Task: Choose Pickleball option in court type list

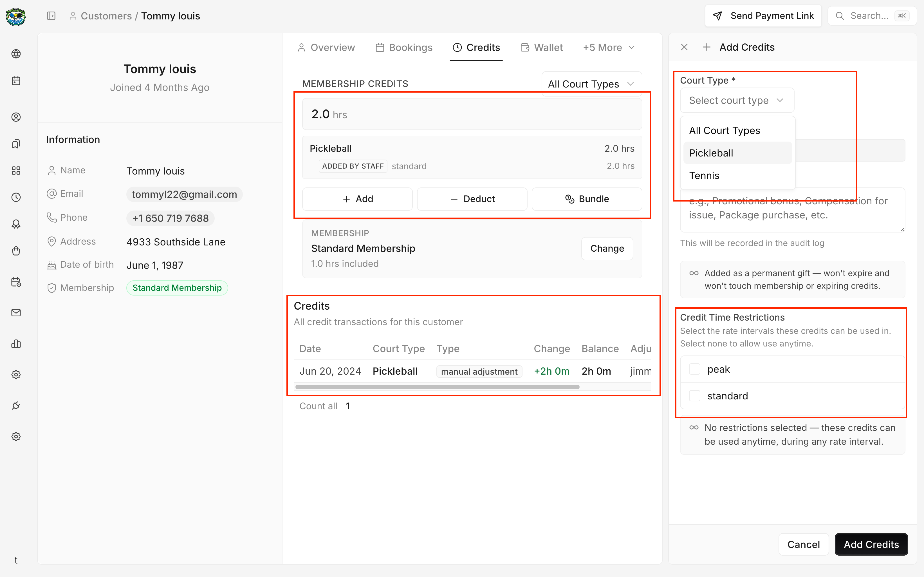Action: pos(737,153)
